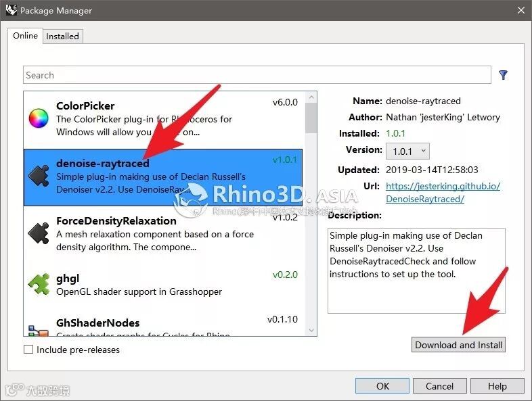Viewport: 532px width, 401px height.
Task: Click the Cancel button
Action: tap(439, 386)
